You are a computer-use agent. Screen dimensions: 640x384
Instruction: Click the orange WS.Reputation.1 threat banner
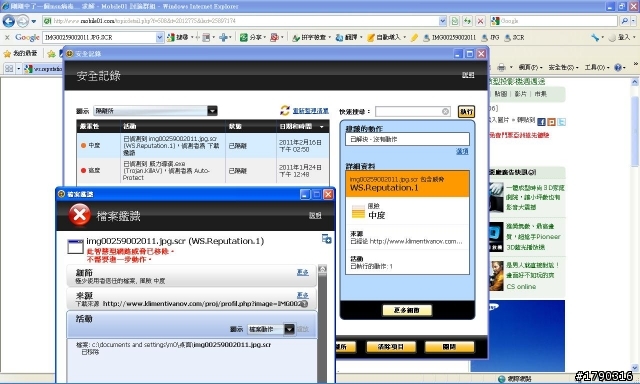(407, 184)
